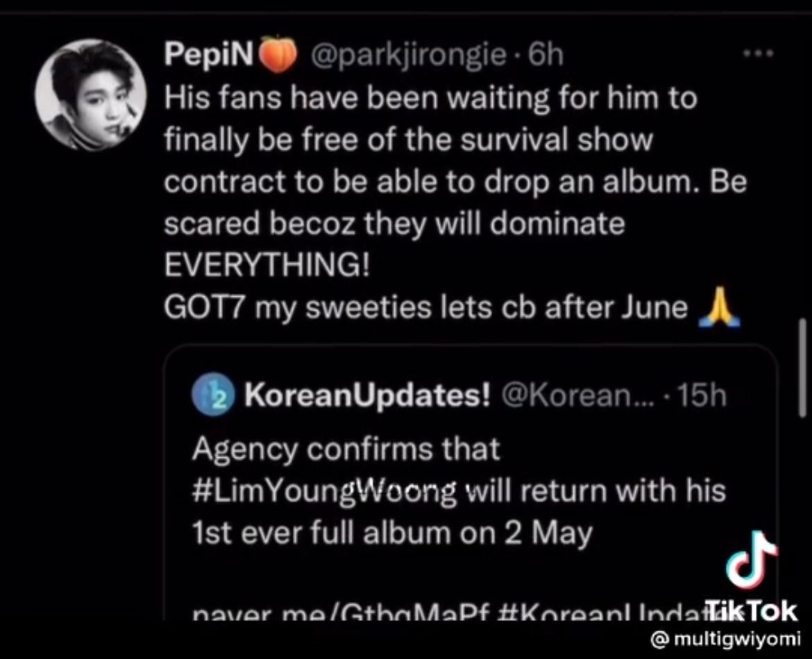Click the 6h tweet timestamp
The image size is (812, 659).
click(x=545, y=54)
